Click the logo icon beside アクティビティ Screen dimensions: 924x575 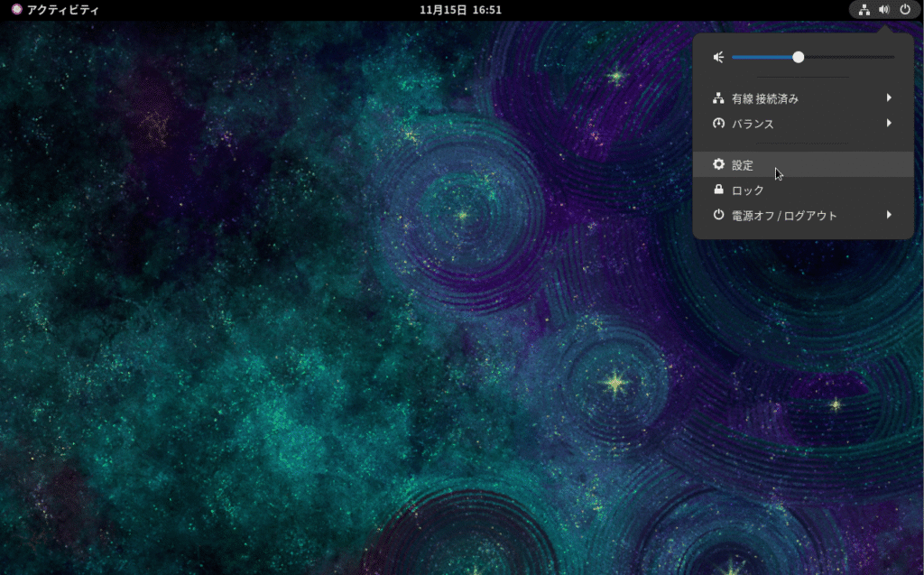pos(16,10)
